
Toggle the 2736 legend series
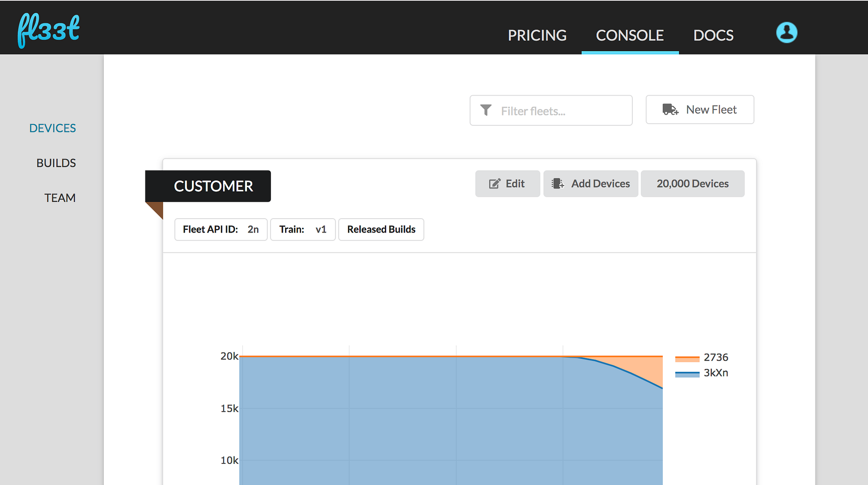click(715, 357)
